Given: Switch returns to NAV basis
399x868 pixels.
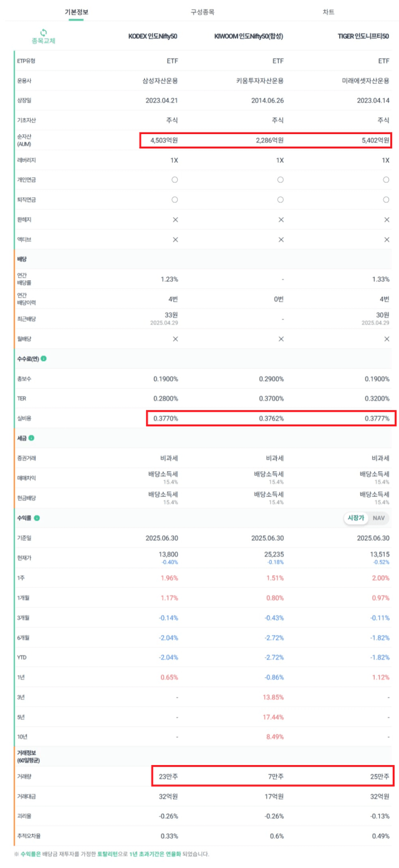Looking at the screenshot, I should click(378, 518).
